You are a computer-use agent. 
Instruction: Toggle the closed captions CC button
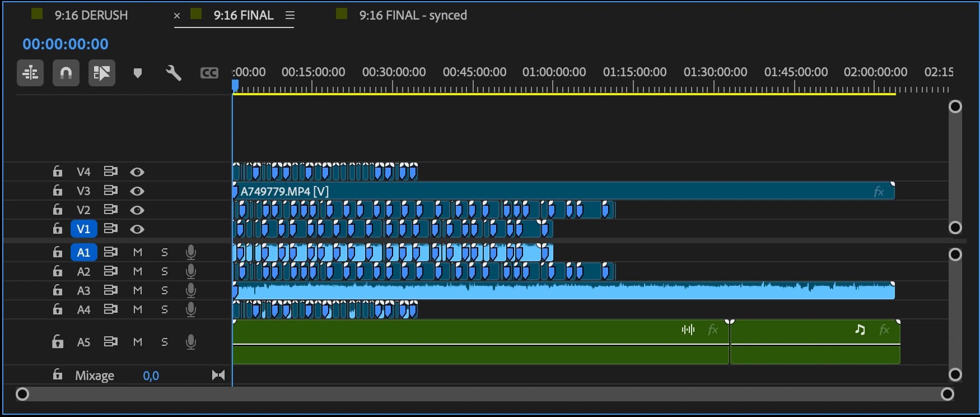[209, 73]
